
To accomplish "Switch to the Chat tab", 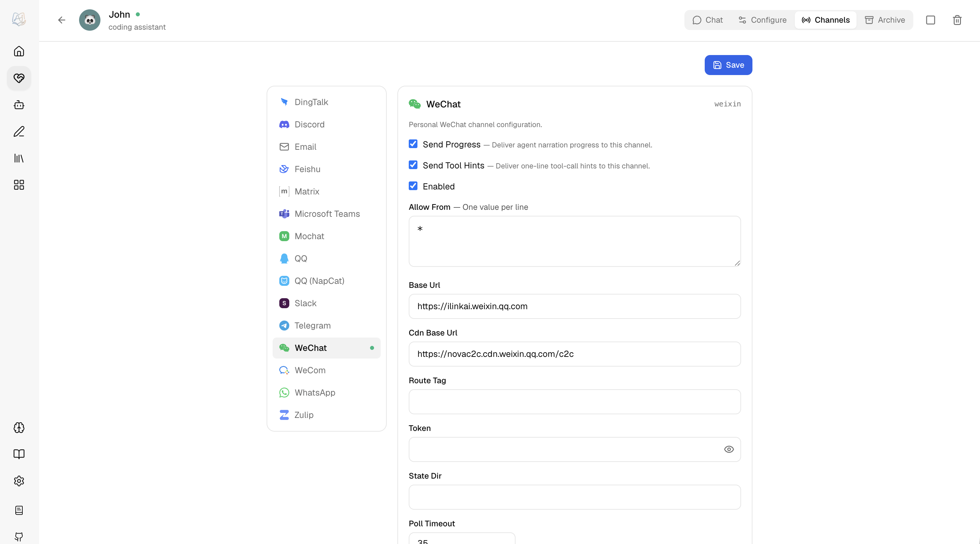I will pyautogui.click(x=708, y=20).
